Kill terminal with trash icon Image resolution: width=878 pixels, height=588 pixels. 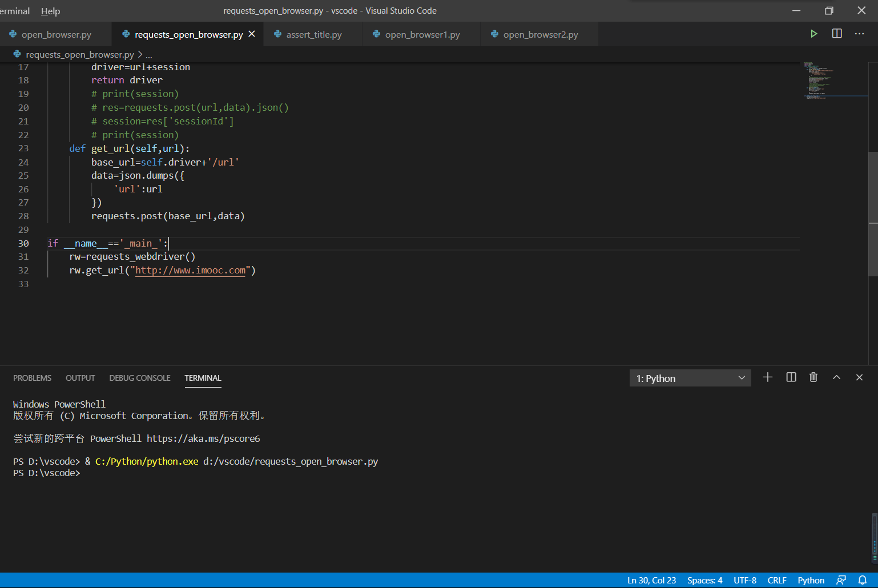point(813,377)
